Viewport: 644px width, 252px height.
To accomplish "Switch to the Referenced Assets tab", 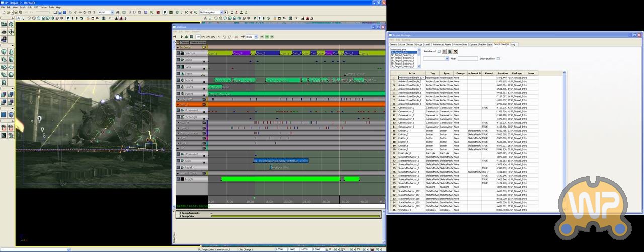I will [441, 44].
